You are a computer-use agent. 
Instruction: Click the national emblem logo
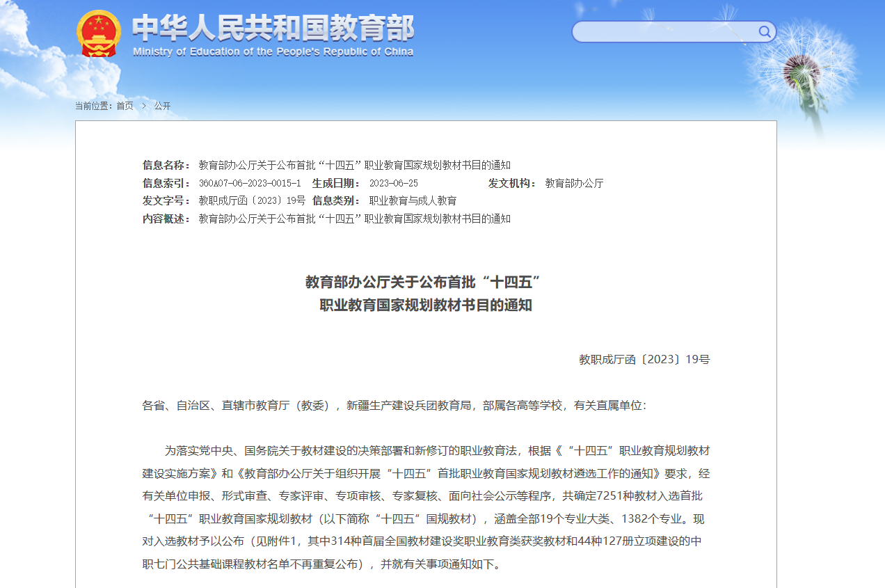coord(99,33)
